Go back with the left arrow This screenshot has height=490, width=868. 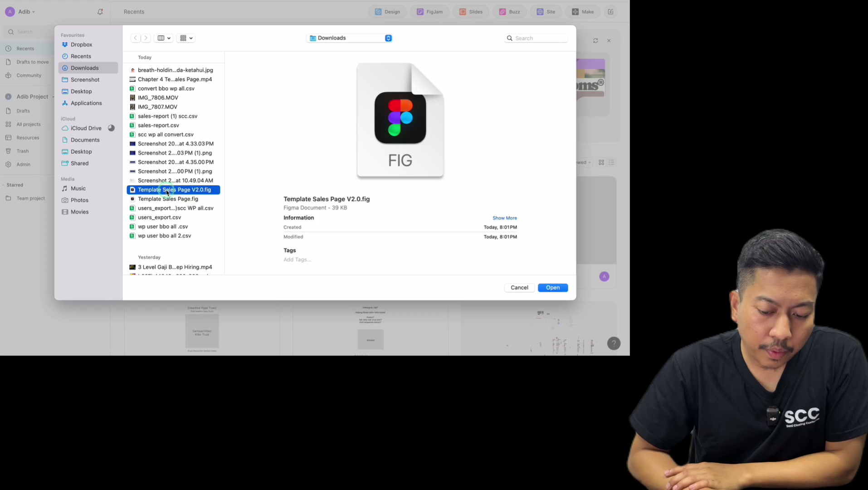[x=136, y=38]
